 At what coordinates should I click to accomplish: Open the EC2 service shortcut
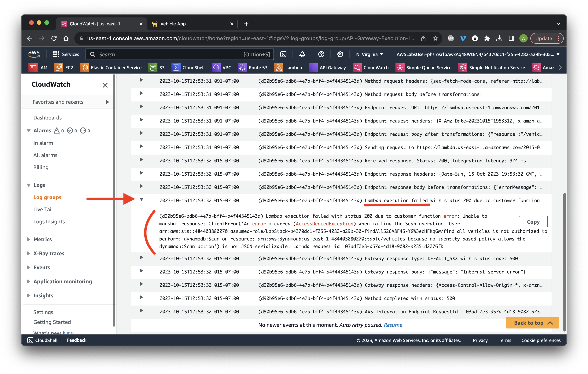click(64, 68)
